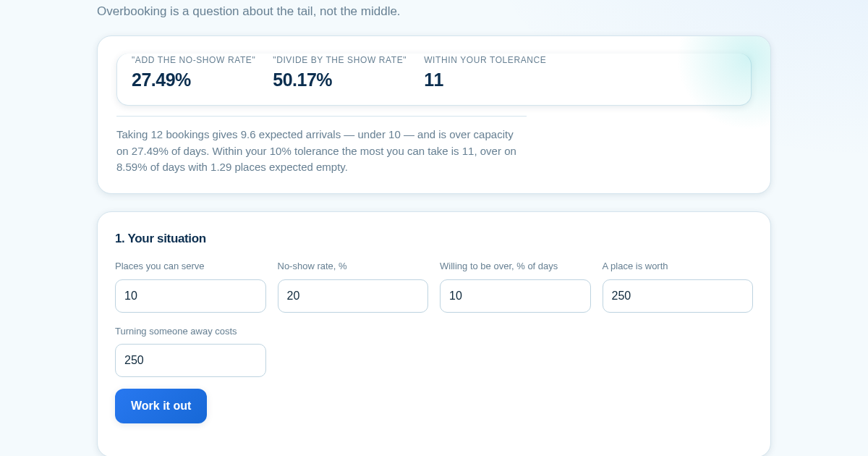
Task: Click the 'Overbooking is a question' tagline
Action: point(248,11)
